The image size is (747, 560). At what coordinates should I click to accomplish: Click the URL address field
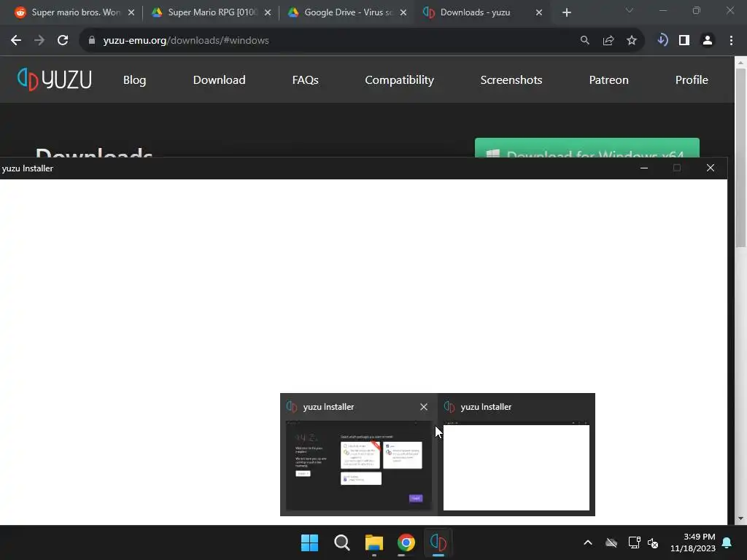pos(329,41)
